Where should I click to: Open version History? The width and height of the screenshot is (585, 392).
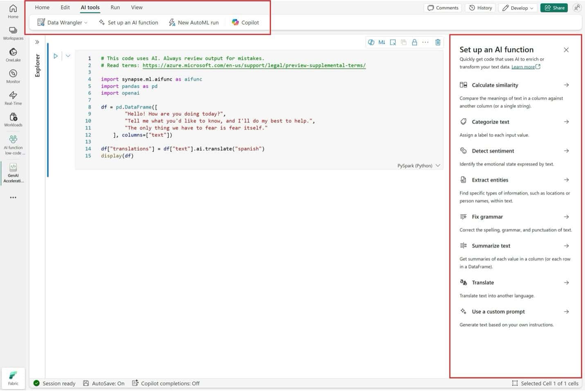click(x=480, y=8)
